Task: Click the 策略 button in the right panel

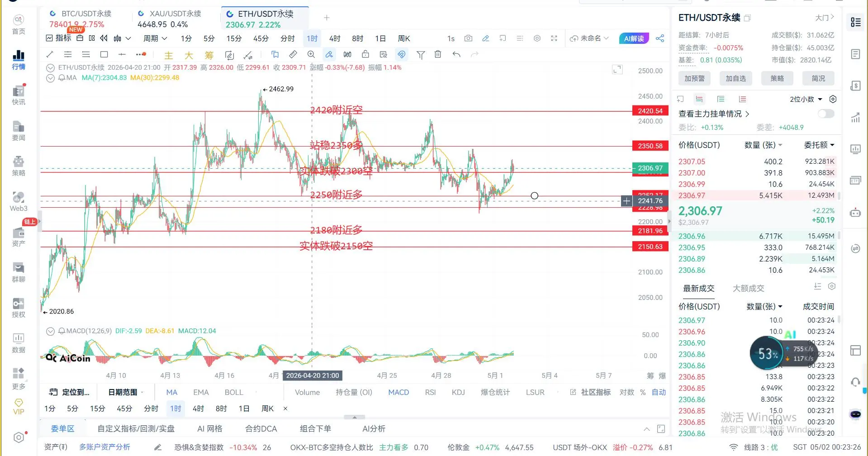Action: (777, 78)
